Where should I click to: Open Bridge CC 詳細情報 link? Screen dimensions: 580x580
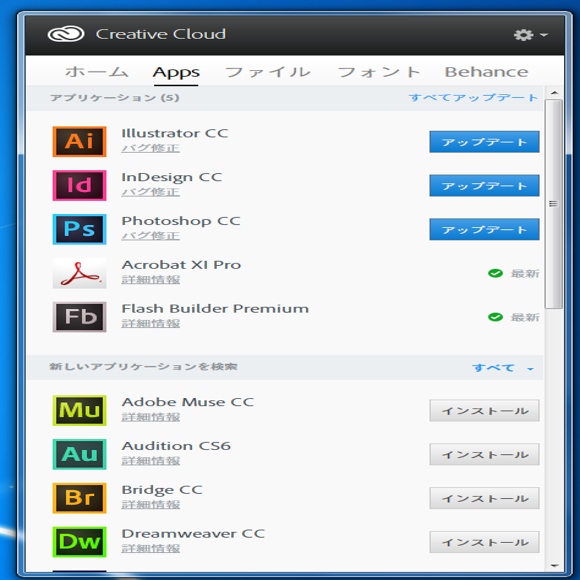point(151,505)
